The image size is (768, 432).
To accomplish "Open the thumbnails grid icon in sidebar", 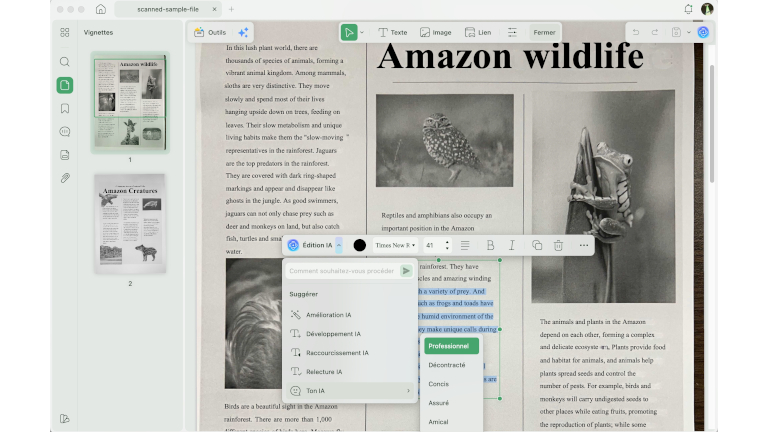I will click(x=65, y=32).
